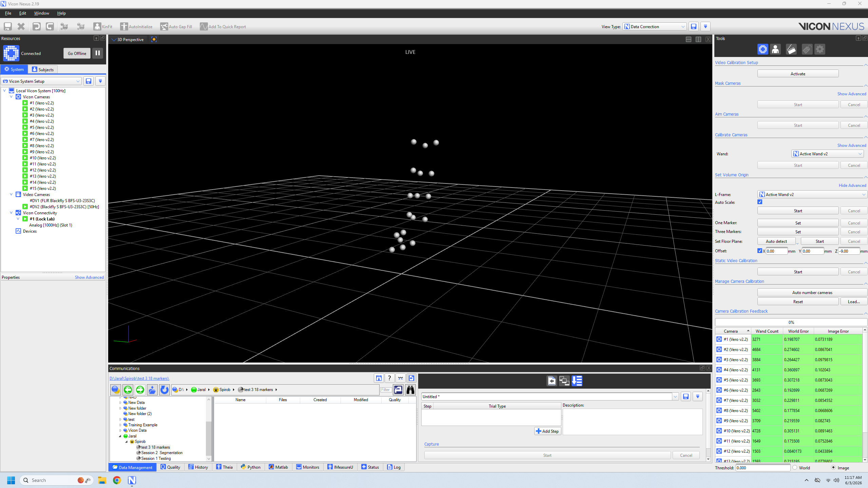Open the View Type dropdown
Viewport: 868px width, 488px height.
tap(654, 26)
